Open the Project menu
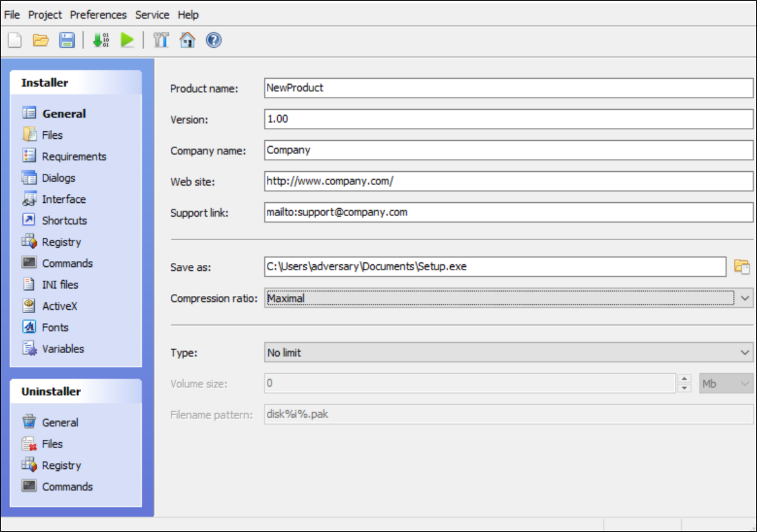 45,15
